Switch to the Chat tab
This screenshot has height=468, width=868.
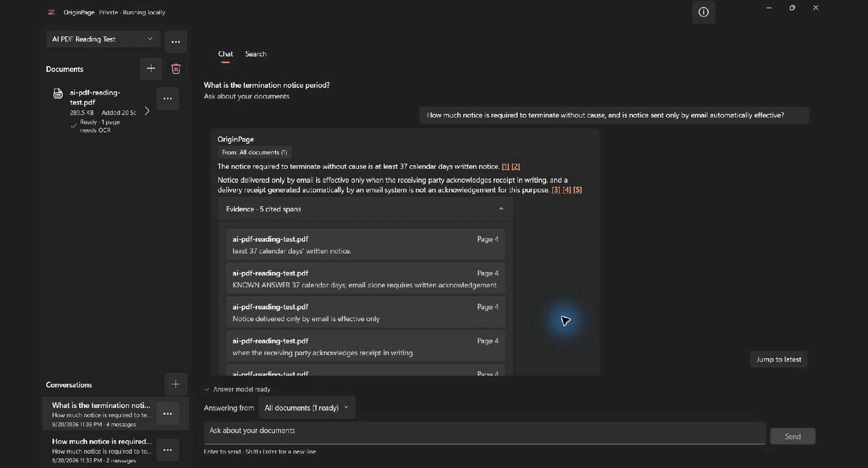[226, 54]
